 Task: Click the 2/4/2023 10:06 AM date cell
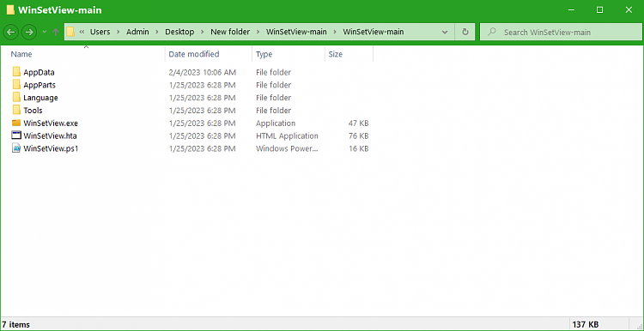(203, 73)
